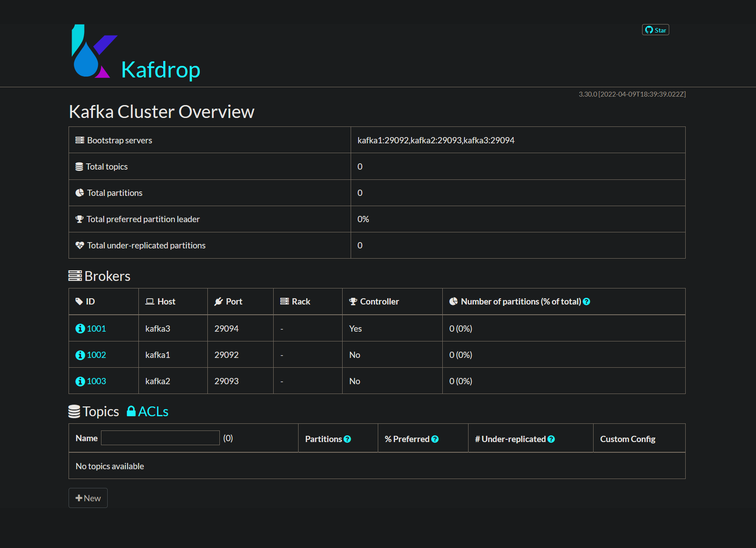Click the topic count (0) next to Name filter

pos(228,438)
